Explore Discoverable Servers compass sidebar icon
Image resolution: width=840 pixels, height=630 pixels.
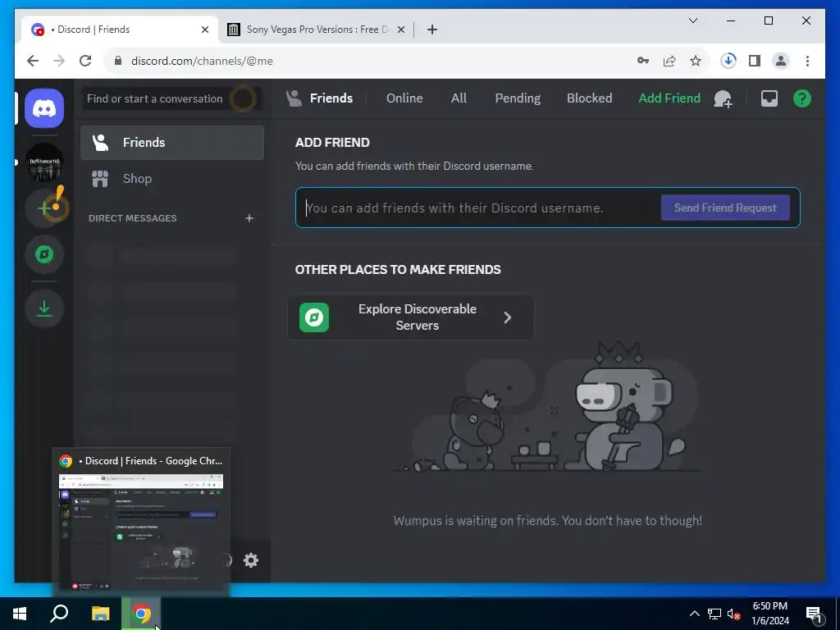44,254
